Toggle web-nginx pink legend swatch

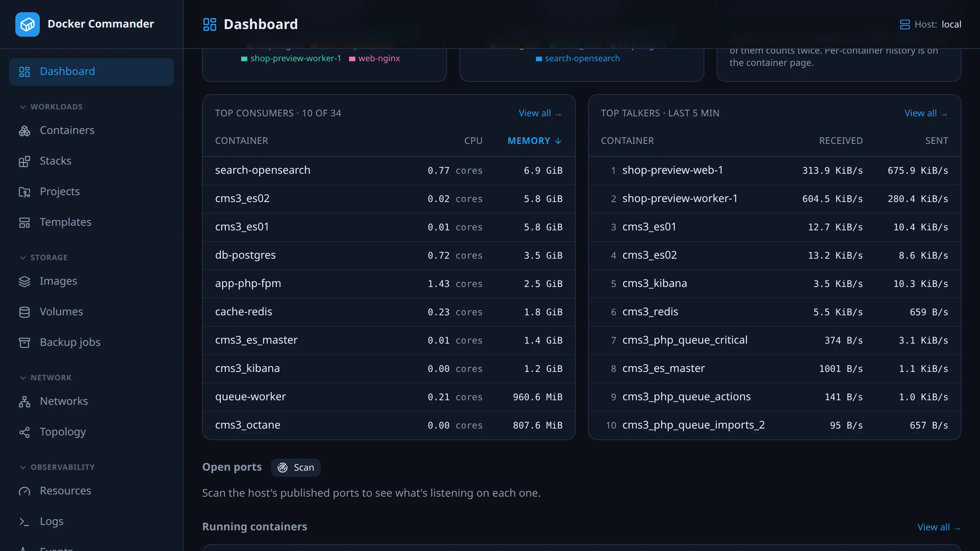(352, 59)
